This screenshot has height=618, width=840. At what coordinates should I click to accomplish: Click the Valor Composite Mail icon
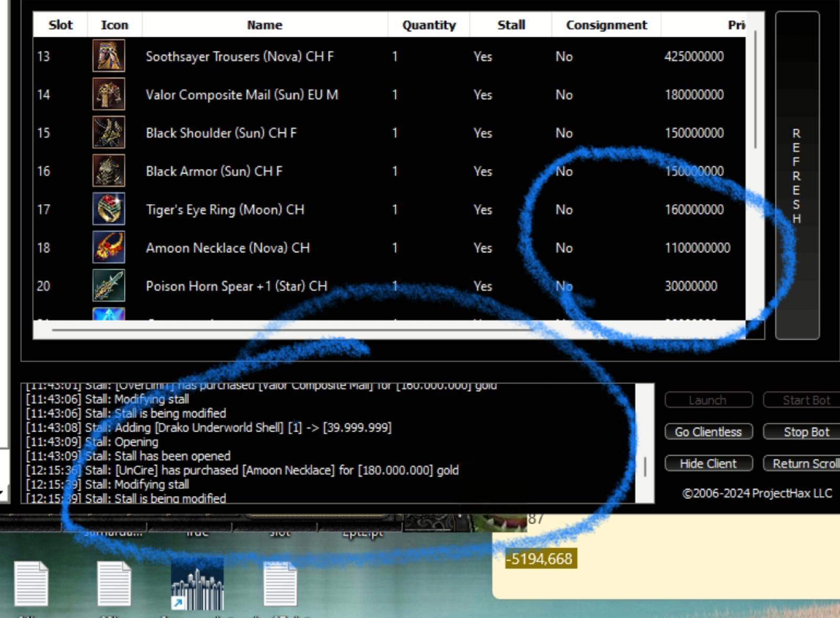[109, 94]
